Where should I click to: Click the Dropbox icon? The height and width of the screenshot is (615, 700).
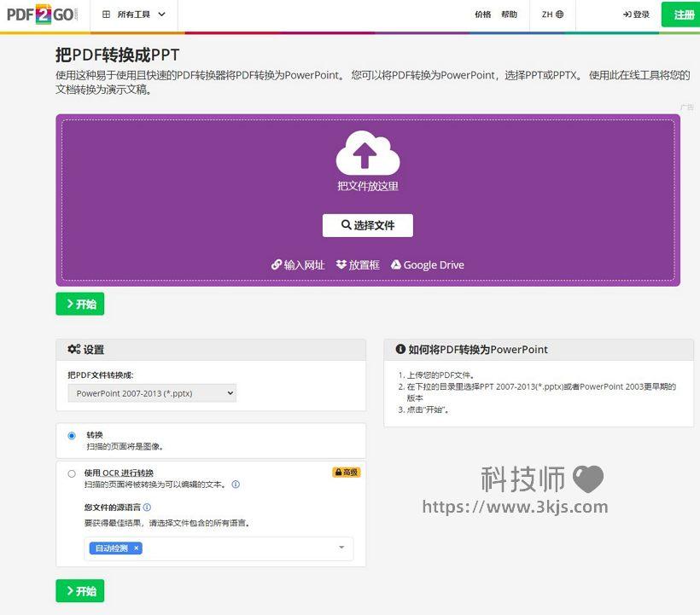click(341, 264)
